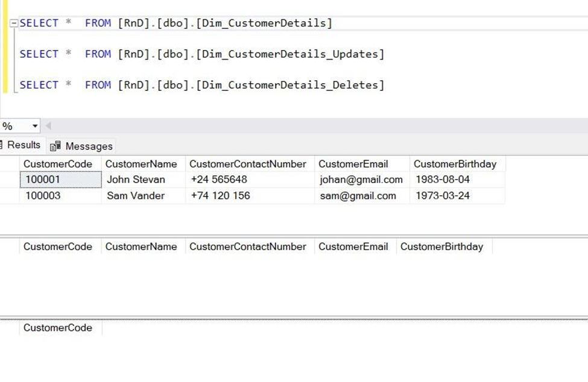Click the grid icon on the Results tab
Viewport: 588px width, 382px height.
coord(3,145)
